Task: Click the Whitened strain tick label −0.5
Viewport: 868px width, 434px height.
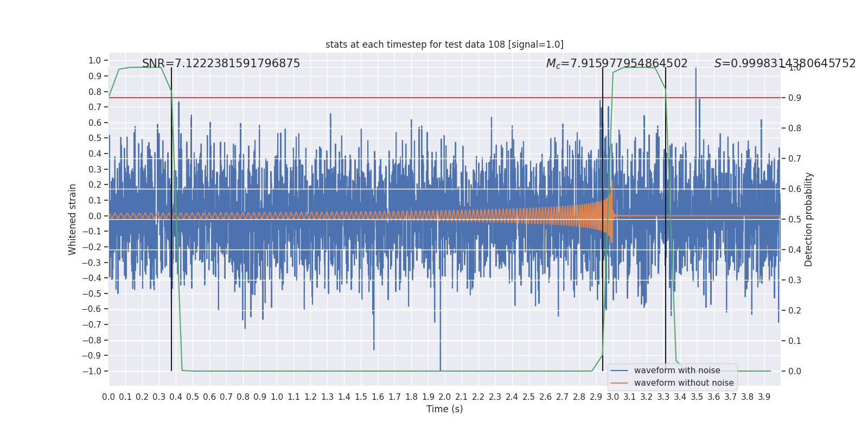Action: click(92, 293)
